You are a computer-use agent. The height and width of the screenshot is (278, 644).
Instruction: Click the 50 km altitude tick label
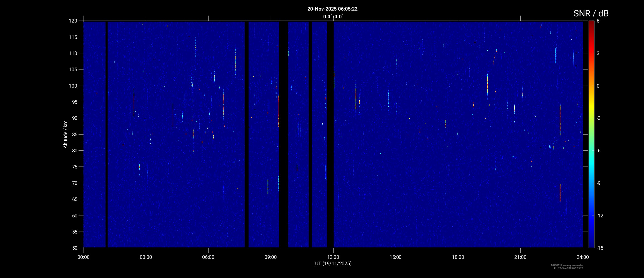(74, 248)
